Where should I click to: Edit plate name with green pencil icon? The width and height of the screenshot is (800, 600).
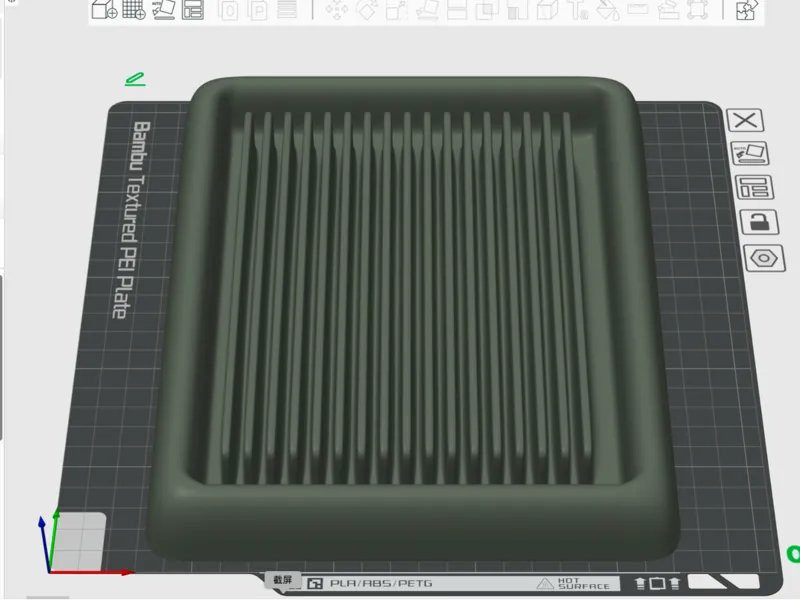point(135,79)
